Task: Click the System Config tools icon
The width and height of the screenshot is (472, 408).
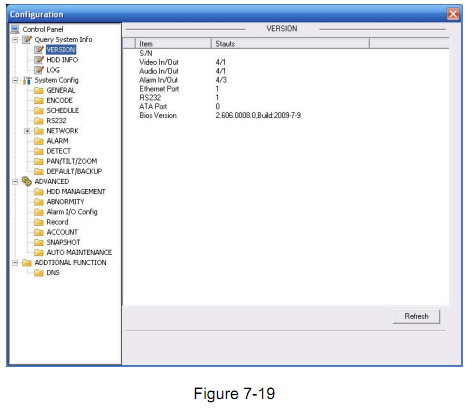Action: point(27,80)
